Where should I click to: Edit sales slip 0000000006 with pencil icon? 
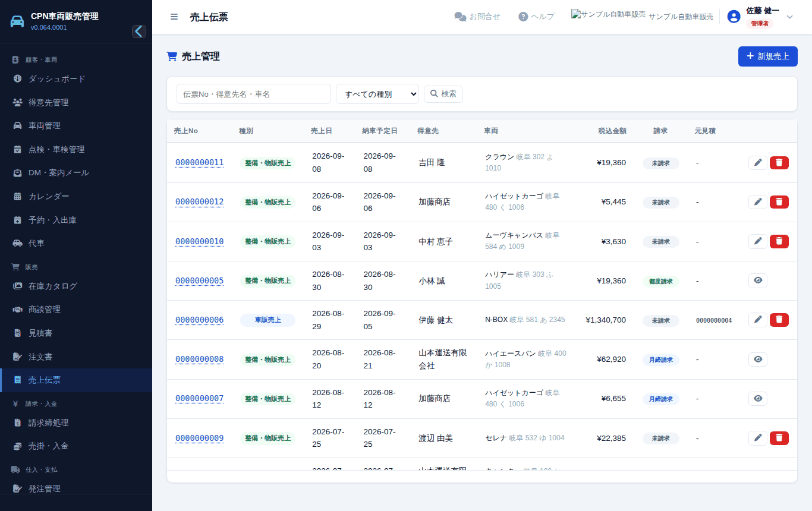pos(758,320)
